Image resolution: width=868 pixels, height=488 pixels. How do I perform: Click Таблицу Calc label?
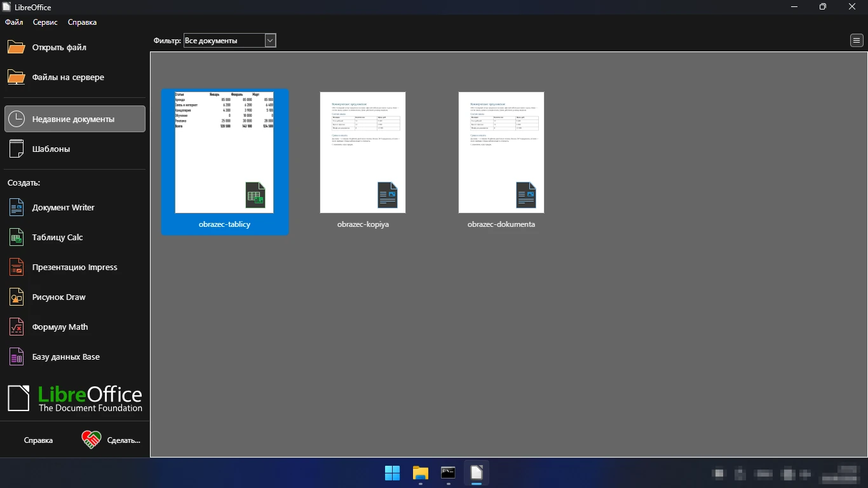tap(58, 237)
